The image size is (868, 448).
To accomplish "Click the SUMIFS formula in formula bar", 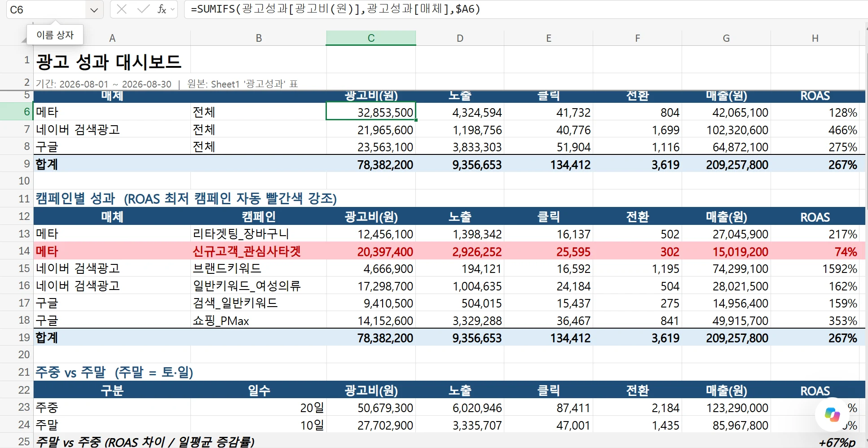I will pos(335,9).
